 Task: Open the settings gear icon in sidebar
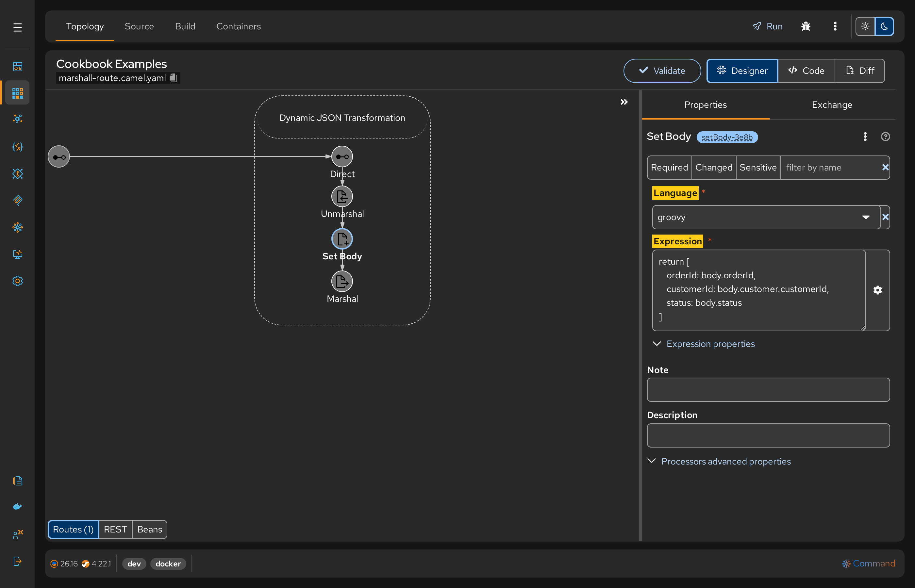coord(18,281)
